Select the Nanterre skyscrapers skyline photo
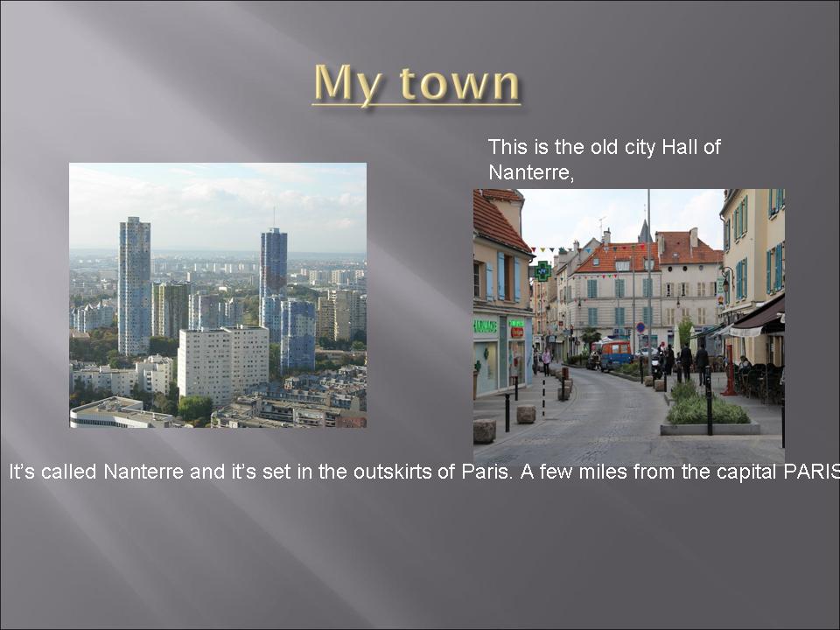The height and width of the screenshot is (630, 840). [x=218, y=295]
